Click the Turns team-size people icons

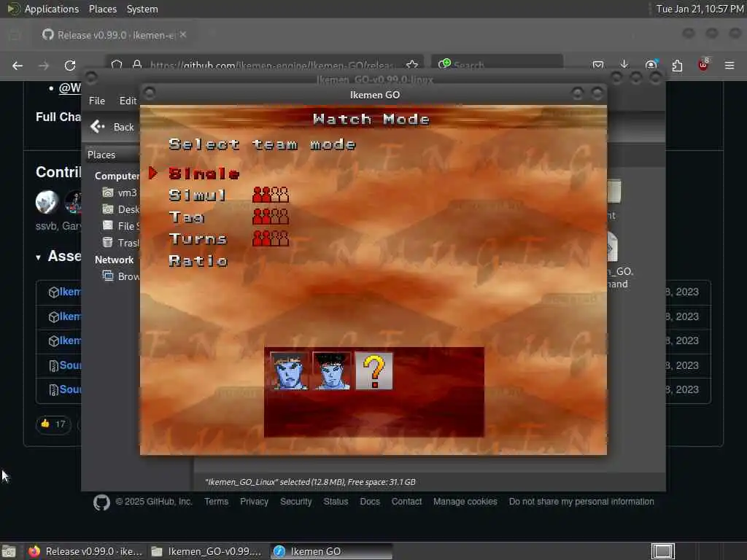(x=270, y=238)
